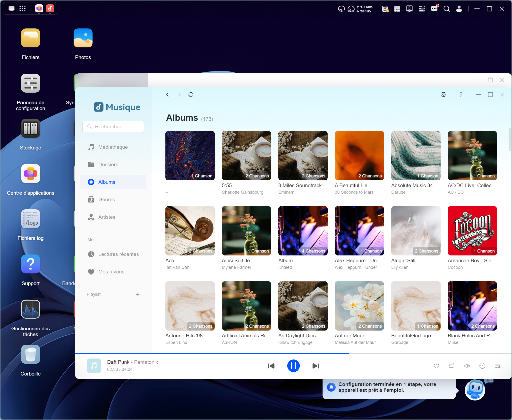Show desktop with the top-left monitor icon
Viewport: 512px width, 420px height.
pos(11,9)
